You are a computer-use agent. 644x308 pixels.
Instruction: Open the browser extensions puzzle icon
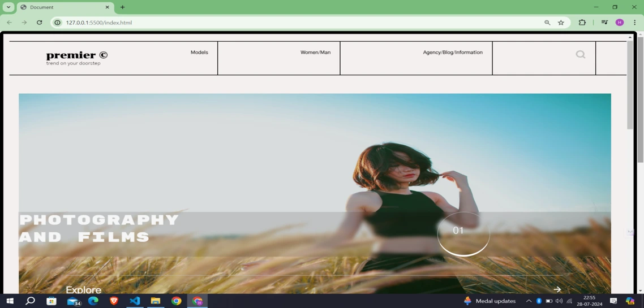point(582,23)
